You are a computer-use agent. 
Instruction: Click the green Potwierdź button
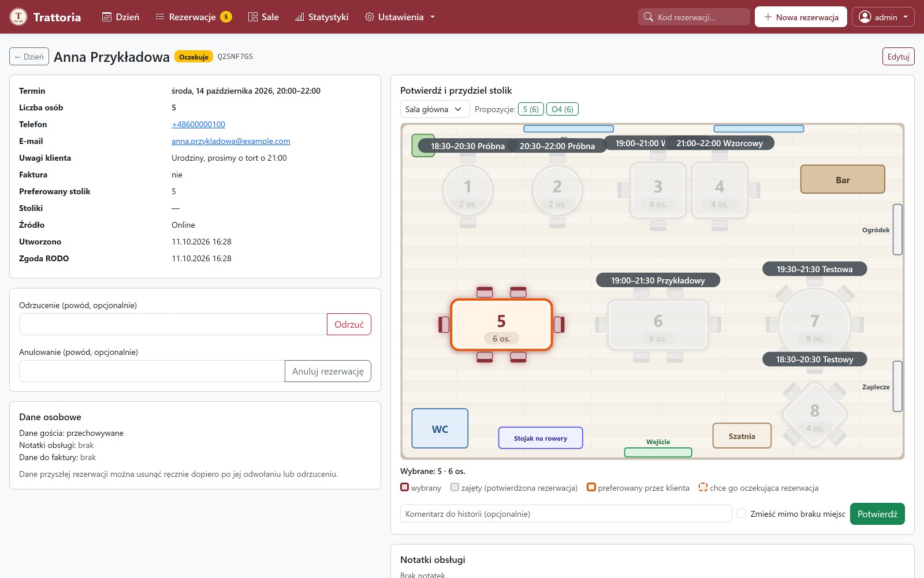click(877, 514)
